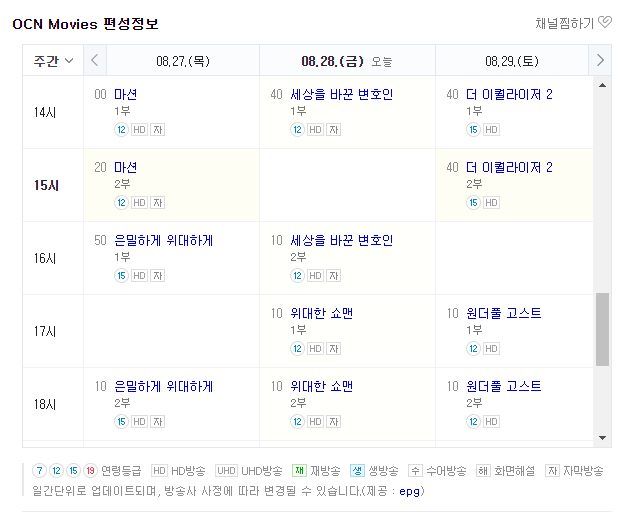Click the 채널찜하기 text
This screenshot has width=632, height=518.
tap(565, 23)
